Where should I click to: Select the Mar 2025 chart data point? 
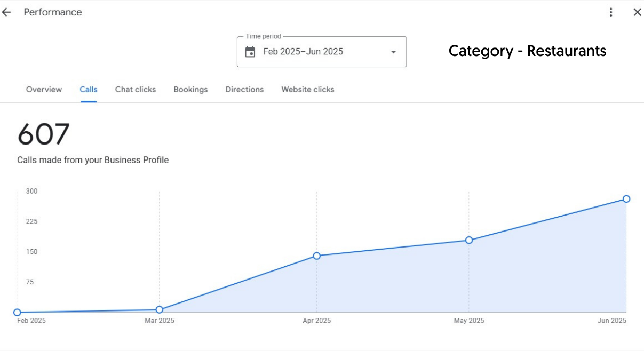(160, 309)
